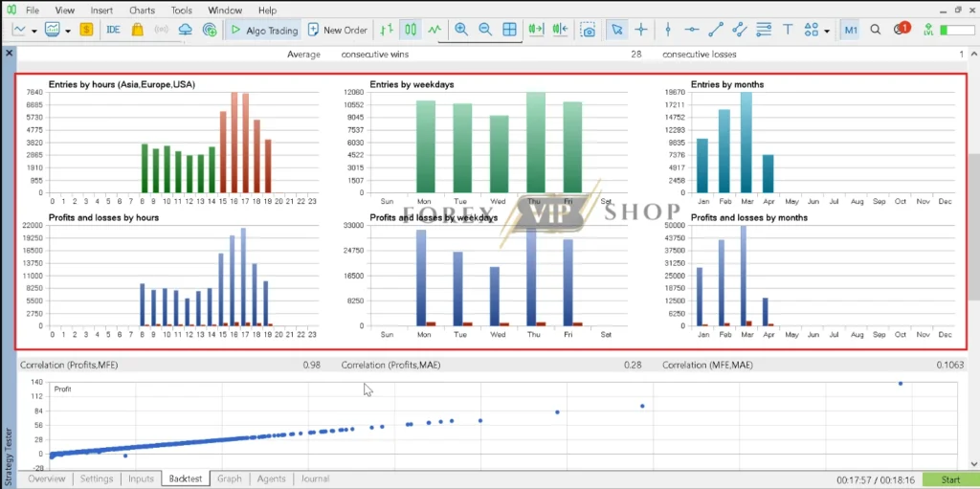Switch to line chart view
This screenshot has height=489, width=980.
click(435, 30)
